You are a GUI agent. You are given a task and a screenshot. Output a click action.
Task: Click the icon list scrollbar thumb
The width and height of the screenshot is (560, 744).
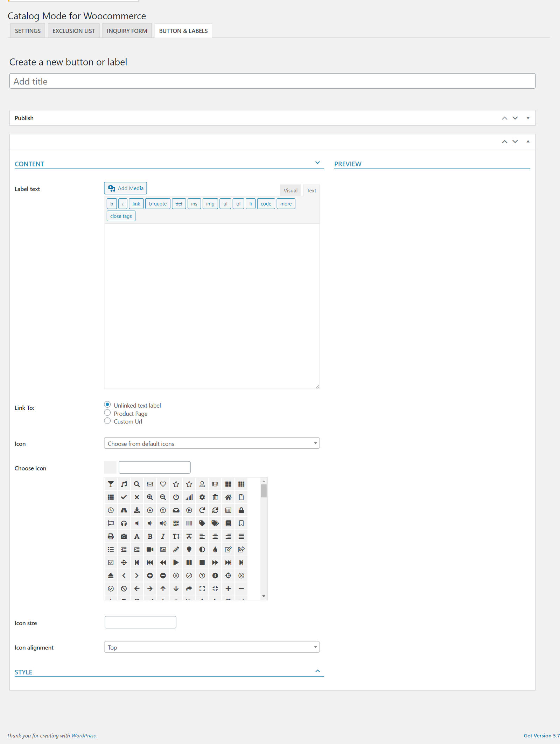[264, 491]
